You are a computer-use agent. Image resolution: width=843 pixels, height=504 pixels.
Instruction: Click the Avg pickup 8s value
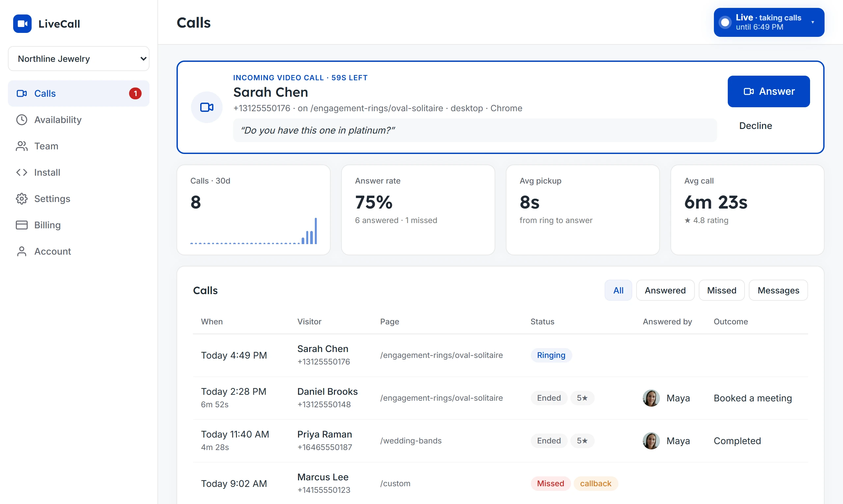coord(529,202)
